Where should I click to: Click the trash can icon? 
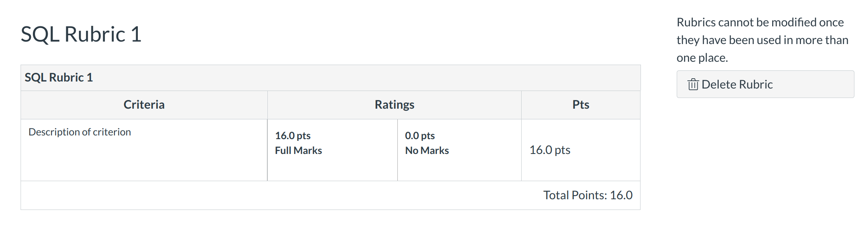point(693,84)
